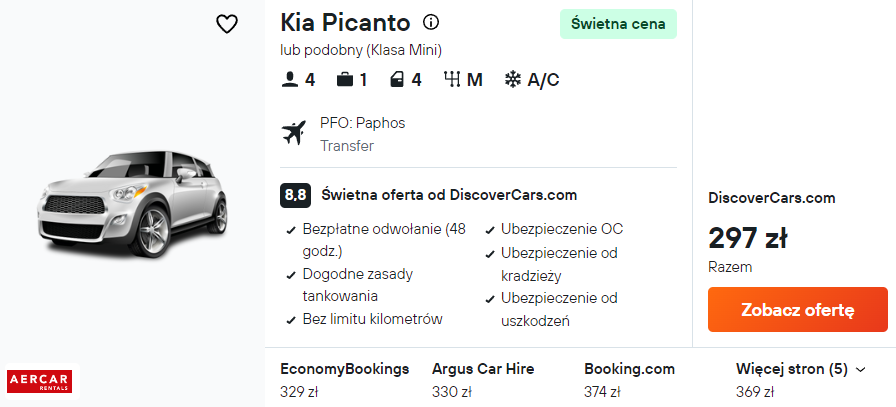Image resolution: width=896 pixels, height=407 pixels.
Task: Click 'Bez limitu kilometrów' feature
Action: click(373, 319)
